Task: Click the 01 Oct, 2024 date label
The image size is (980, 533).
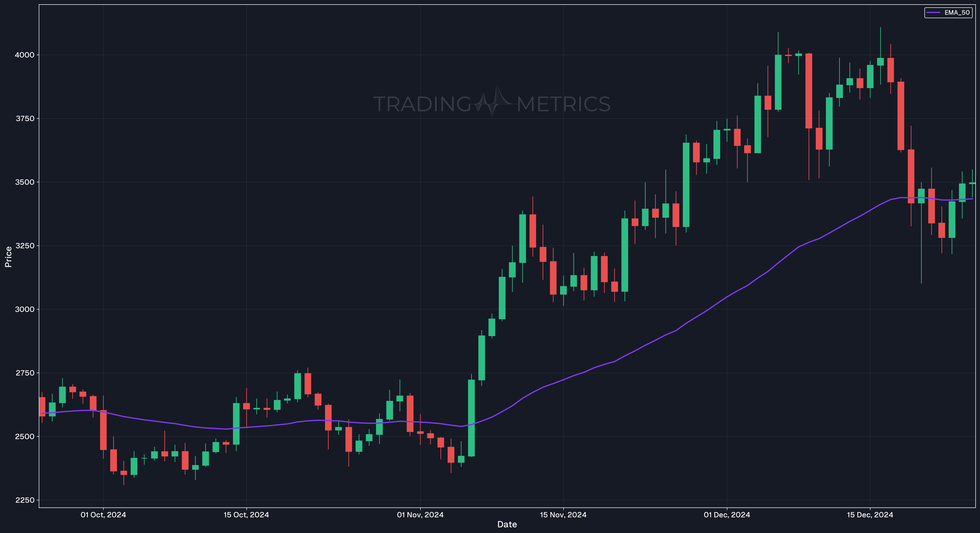Action: 103,515
